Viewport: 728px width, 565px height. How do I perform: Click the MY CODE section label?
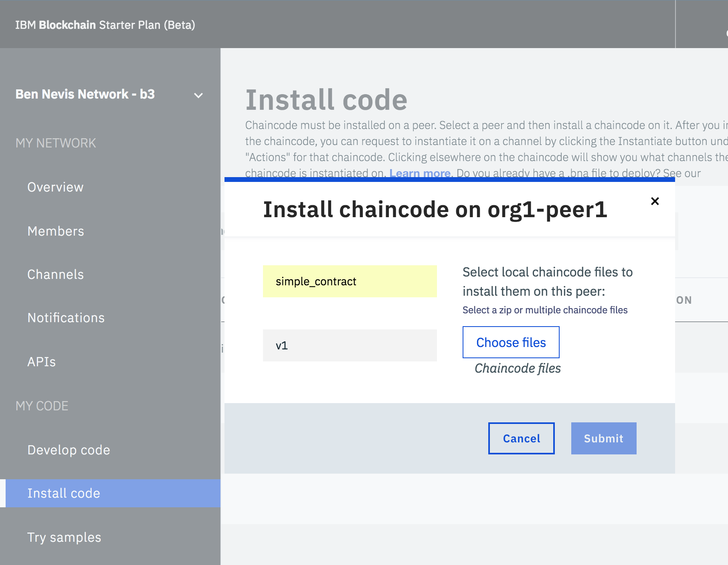pyautogui.click(x=42, y=406)
